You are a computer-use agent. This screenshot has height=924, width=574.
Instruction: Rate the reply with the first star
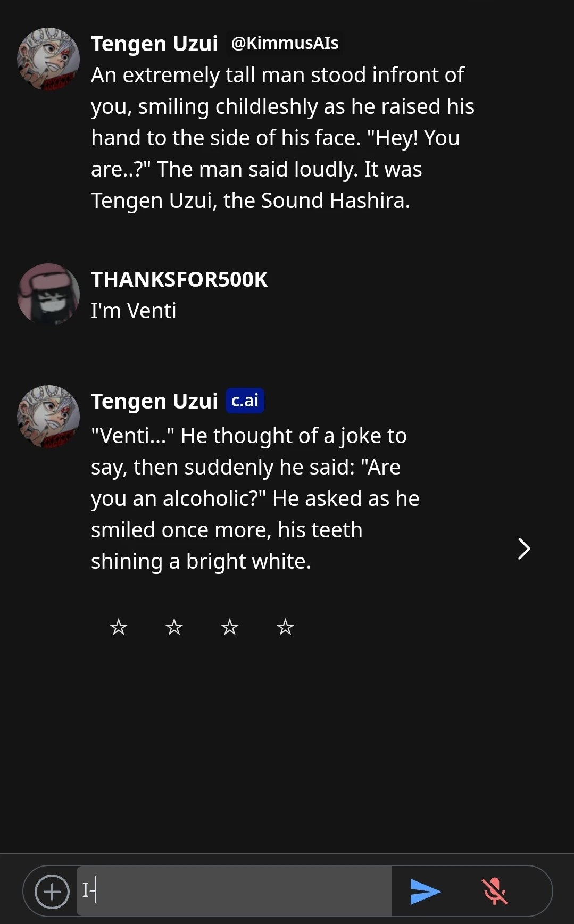[119, 627]
